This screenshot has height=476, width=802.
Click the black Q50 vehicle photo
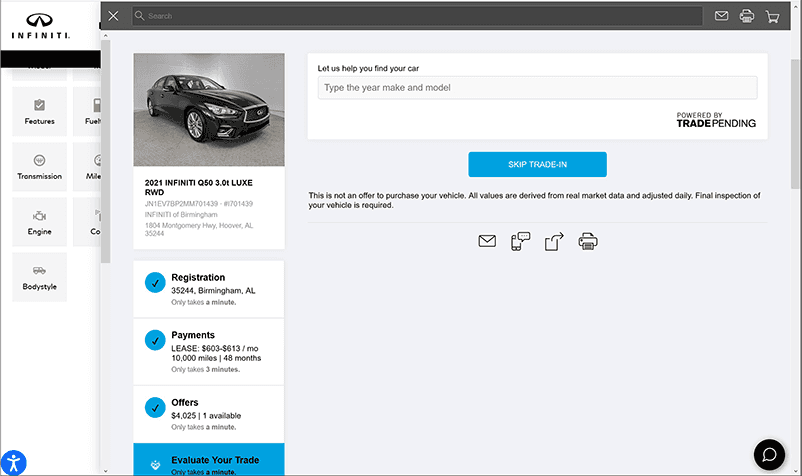(x=209, y=109)
